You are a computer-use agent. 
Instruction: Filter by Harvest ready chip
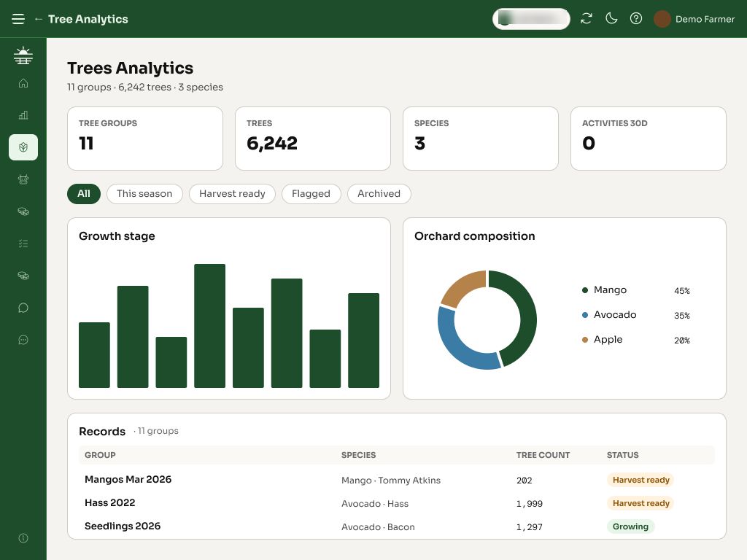pos(232,194)
